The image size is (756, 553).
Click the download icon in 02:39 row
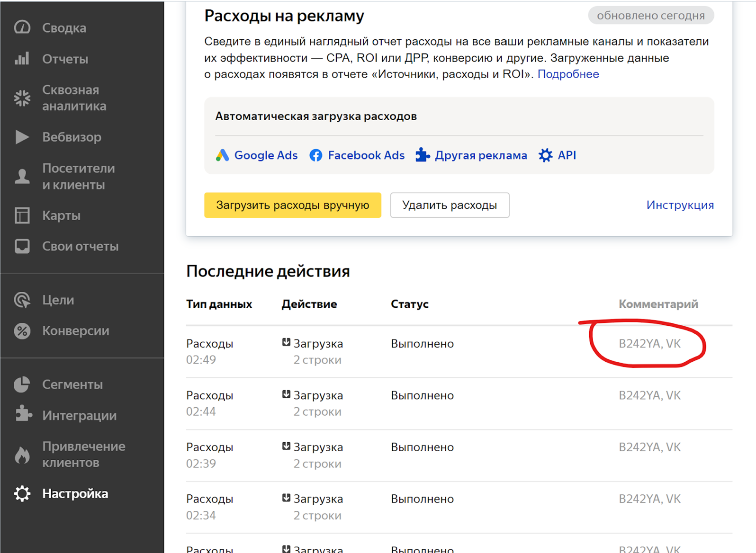pyautogui.click(x=286, y=446)
